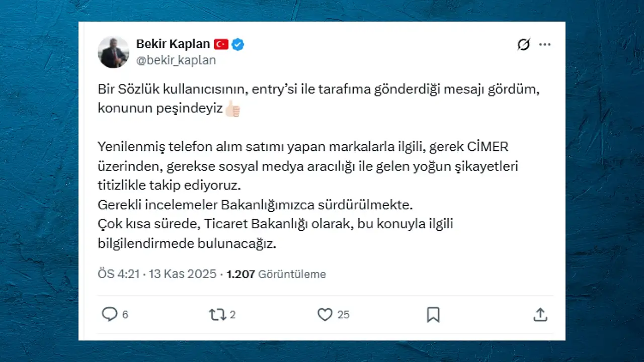Open Bekir Kaplan's profile picture
The width and height of the screenshot is (644, 362).
click(x=113, y=52)
